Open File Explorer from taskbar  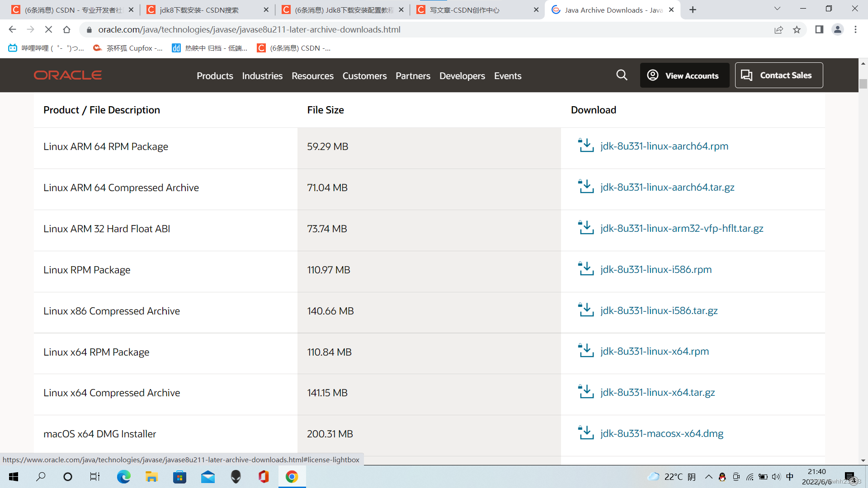151,477
